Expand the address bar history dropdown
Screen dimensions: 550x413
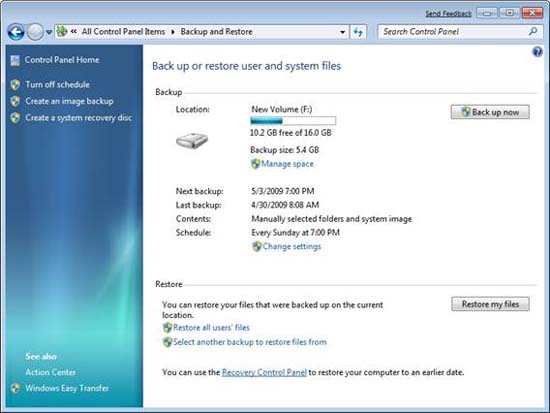coord(342,32)
